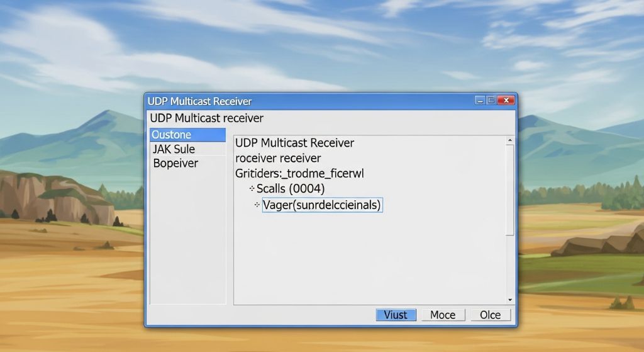This screenshot has height=352, width=644.
Task: Click the vertical scrollbar thumb
Action: (x=509, y=190)
